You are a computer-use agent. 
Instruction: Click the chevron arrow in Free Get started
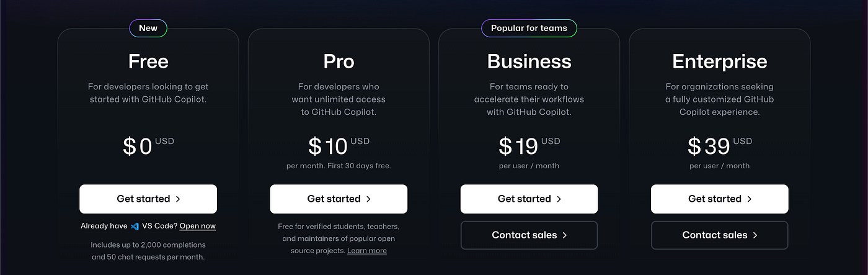click(178, 199)
